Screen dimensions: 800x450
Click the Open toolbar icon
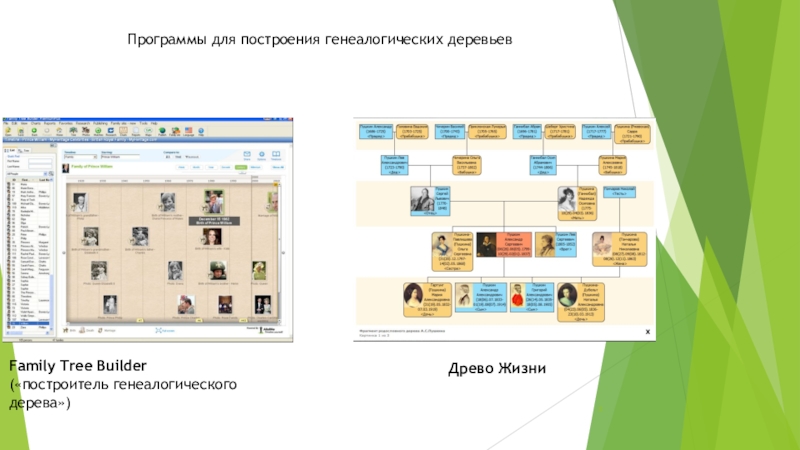pyautogui.click(x=8, y=132)
